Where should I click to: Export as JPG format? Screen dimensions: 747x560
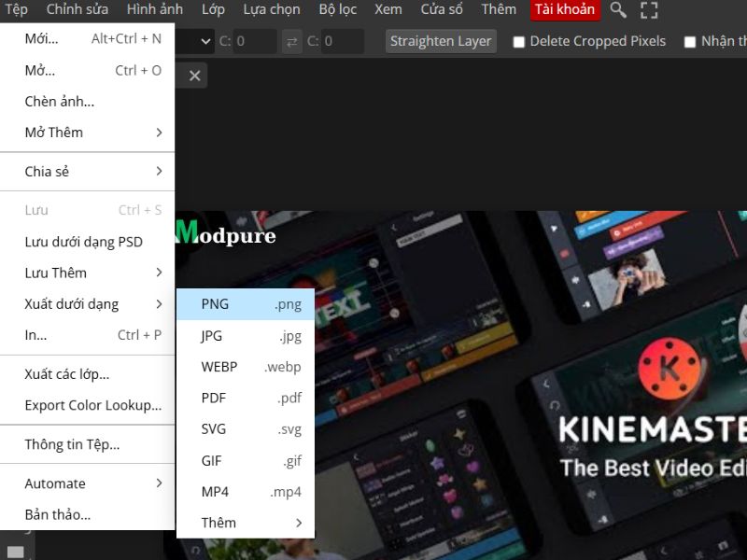point(246,336)
